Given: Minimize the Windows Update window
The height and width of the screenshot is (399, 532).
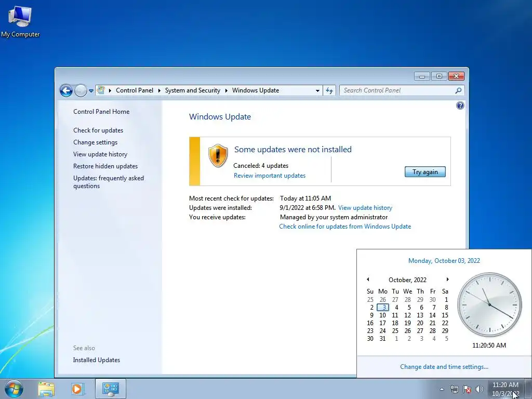Looking at the screenshot, I should tap(422, 76).
